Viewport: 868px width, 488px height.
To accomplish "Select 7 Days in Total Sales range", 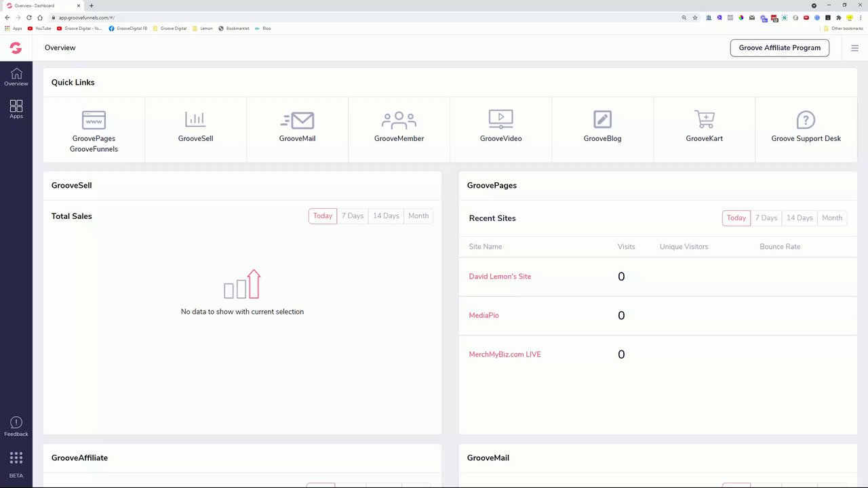I will tap(353, 216).
